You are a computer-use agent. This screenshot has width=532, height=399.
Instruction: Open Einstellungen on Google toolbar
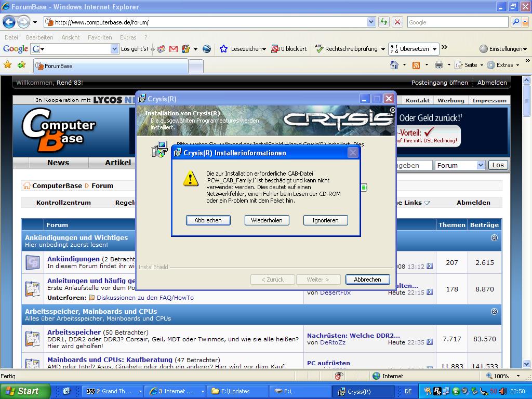click(503, 49)
